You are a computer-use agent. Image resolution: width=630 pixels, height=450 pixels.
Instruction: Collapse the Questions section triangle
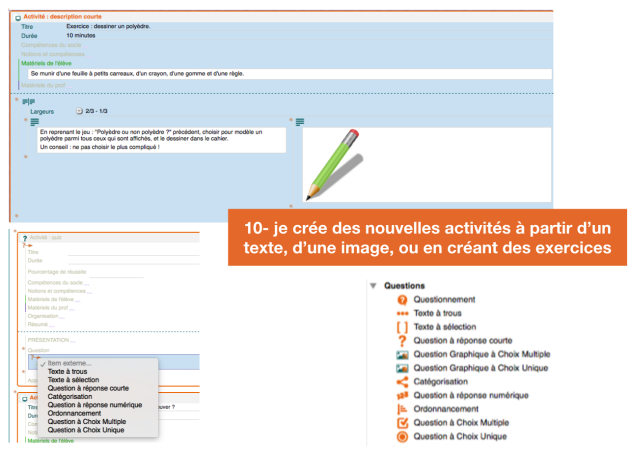373,285
